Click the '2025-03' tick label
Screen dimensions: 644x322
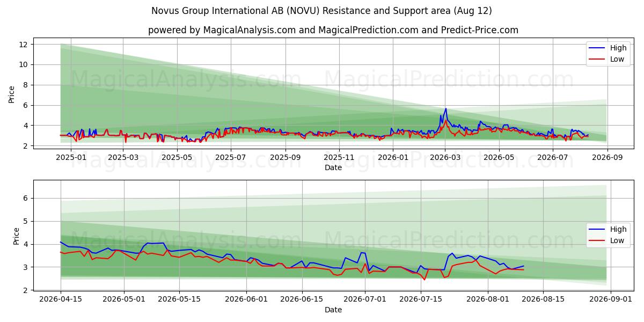click(123, 157)
